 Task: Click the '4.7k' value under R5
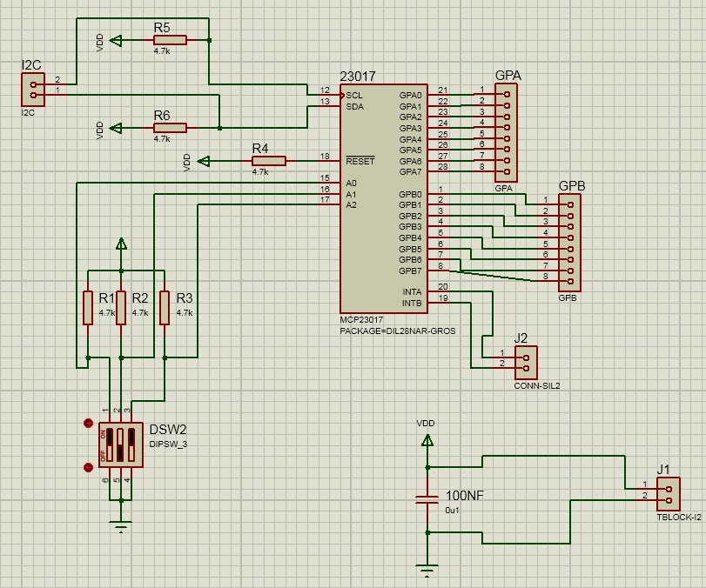tap(162, 51)
